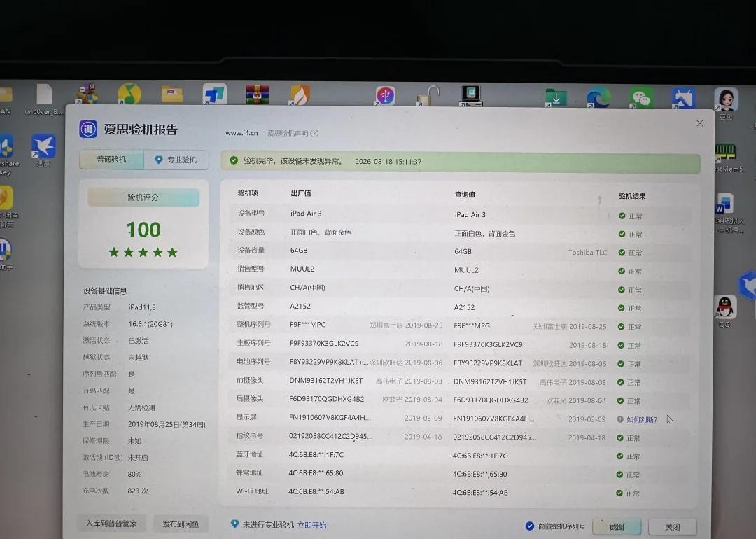Click the 关闭 button
This screenshot has height=539, width=756.
coord(673,527)
